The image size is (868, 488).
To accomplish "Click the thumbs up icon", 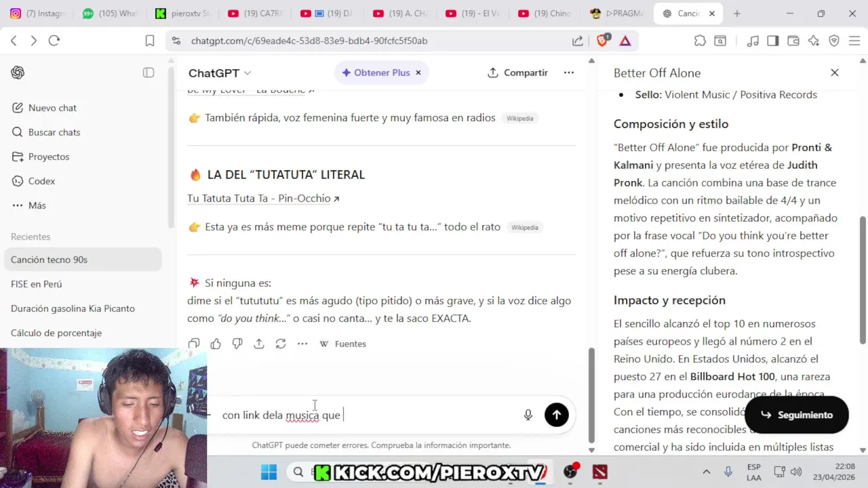I will tap(216, 344).
